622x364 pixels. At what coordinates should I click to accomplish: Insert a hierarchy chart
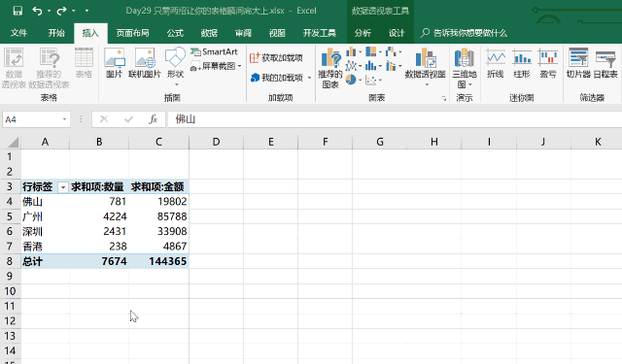point(373,51)
